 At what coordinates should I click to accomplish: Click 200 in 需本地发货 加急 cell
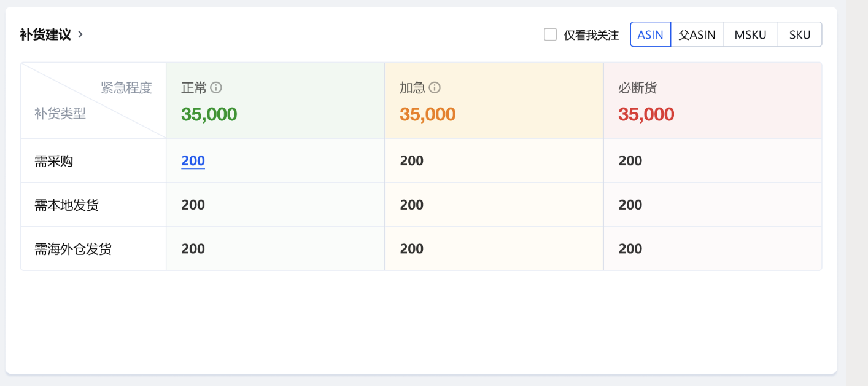(x=411, y=205)
